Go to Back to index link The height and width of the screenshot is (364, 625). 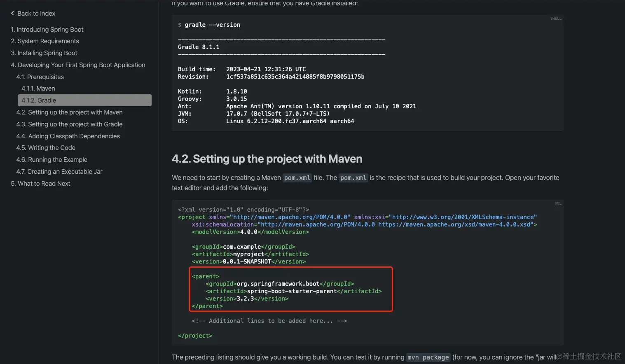click(x=36, y=14)
